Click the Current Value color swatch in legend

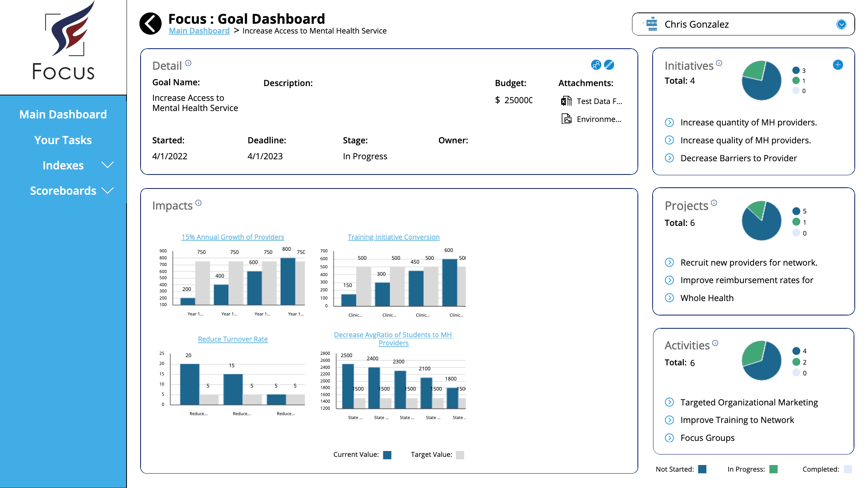click(x=387, y=454)
